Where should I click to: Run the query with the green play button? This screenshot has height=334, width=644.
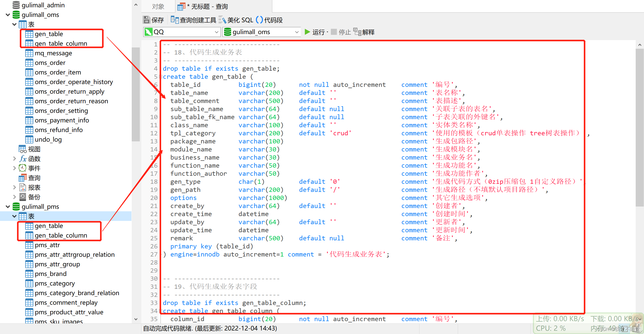click(307, 32)
